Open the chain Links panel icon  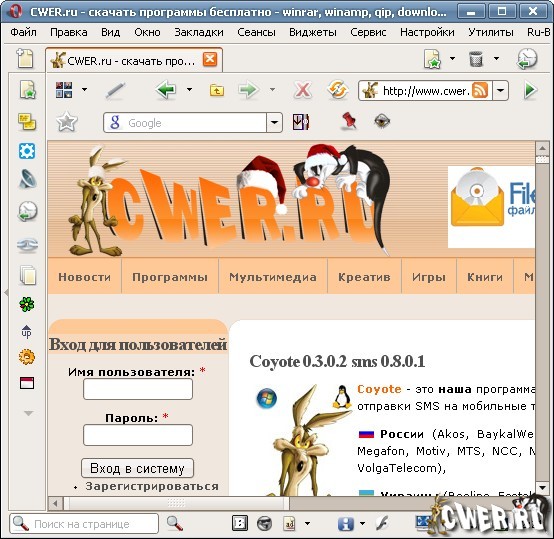tap(27, 244)
